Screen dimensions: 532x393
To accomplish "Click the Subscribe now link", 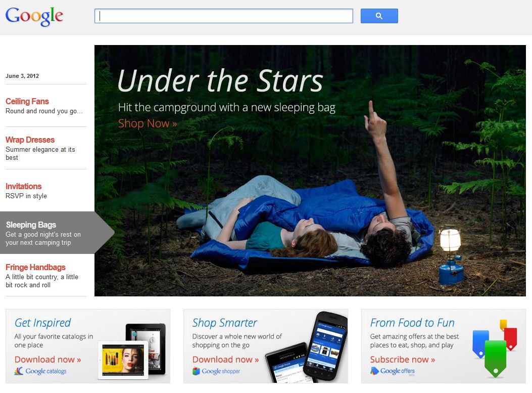I will (x=403, y=360).
